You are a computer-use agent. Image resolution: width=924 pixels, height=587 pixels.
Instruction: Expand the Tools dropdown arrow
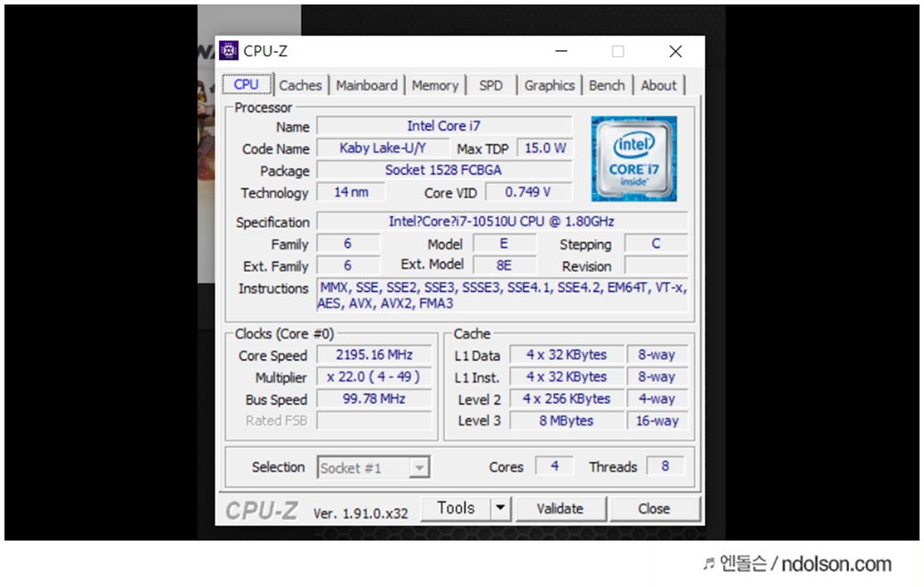point(500,508)
